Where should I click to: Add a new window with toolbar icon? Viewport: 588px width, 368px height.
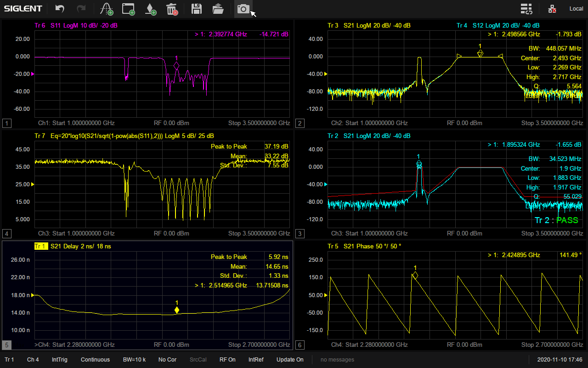coord(129,9)
